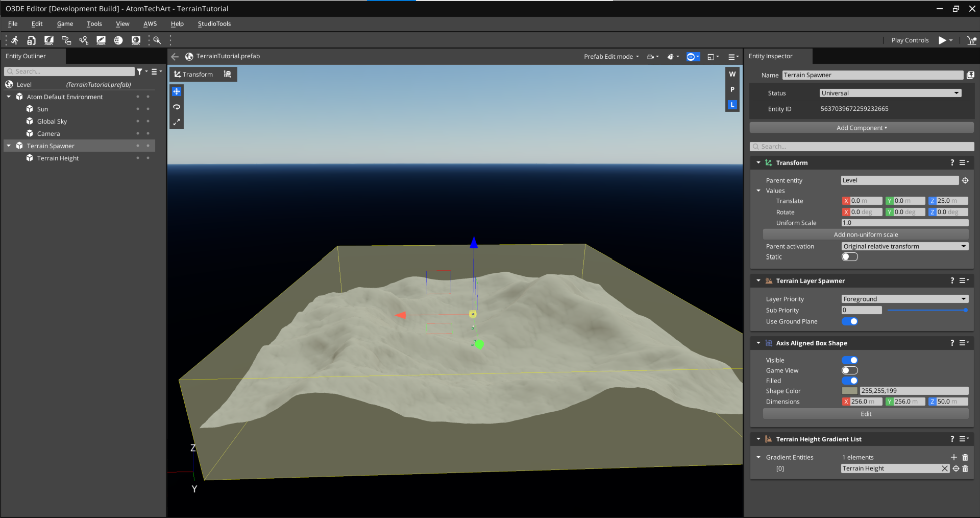Viewport: 980px width, 518px height.
Task: Disable the Use Ground Plane toggle
Action: pos(849,321)
